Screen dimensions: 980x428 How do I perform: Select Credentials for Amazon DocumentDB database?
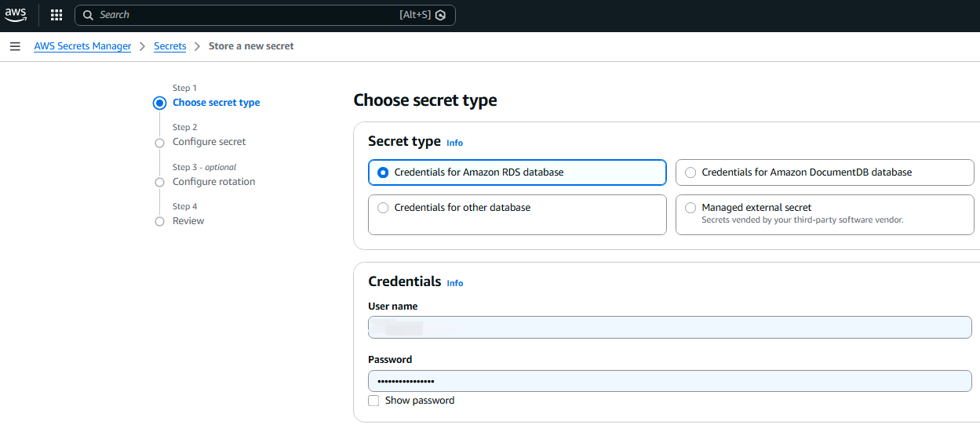[690, 172]
